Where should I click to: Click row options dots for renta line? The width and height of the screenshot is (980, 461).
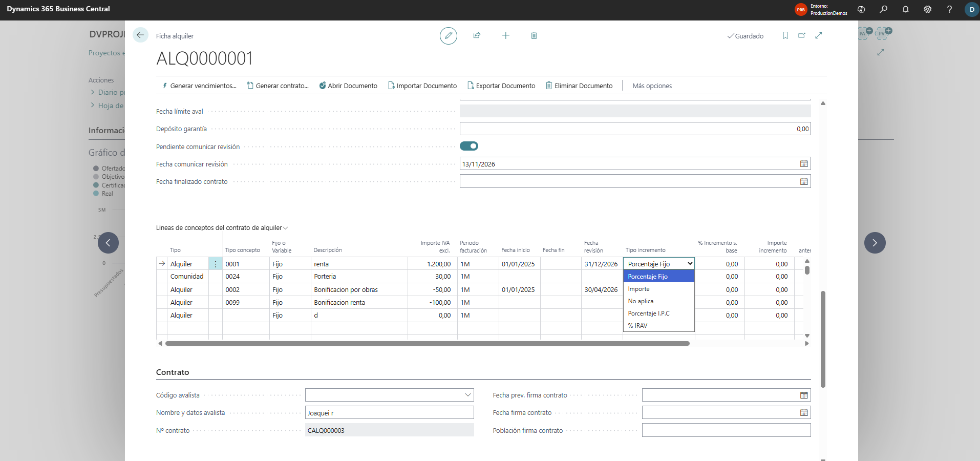tap(216, 264)
